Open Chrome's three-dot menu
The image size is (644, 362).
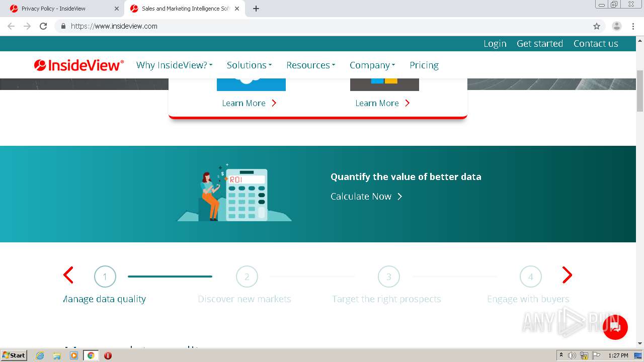(x=633, y=26)
